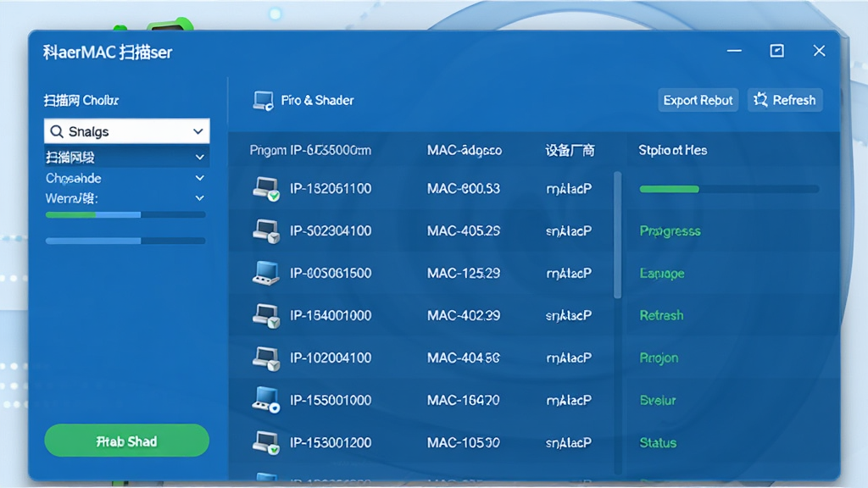Click the Eapioge status text
Screen dimensions: 868x488
(662, 274)
